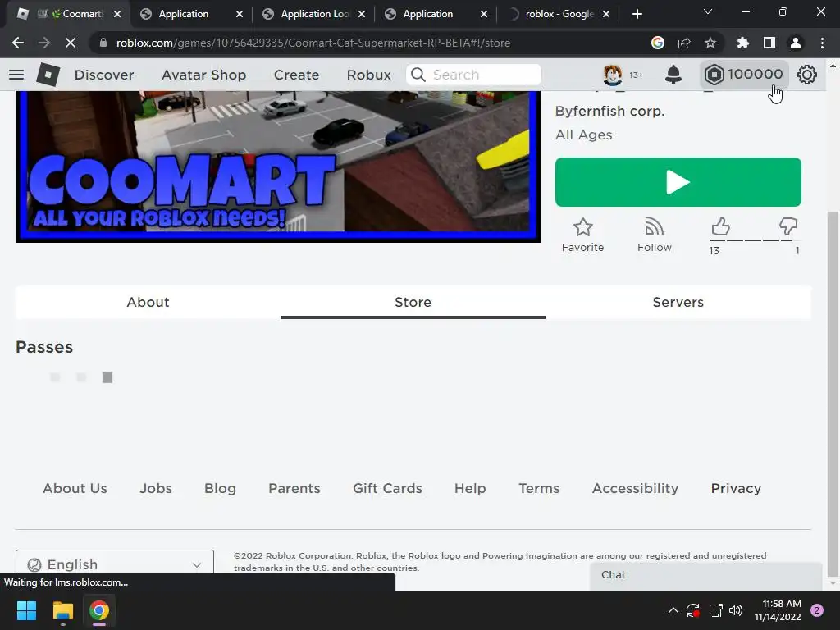Switch to the Application Log browser tab

pyautogui.click(x=314, y=14)
